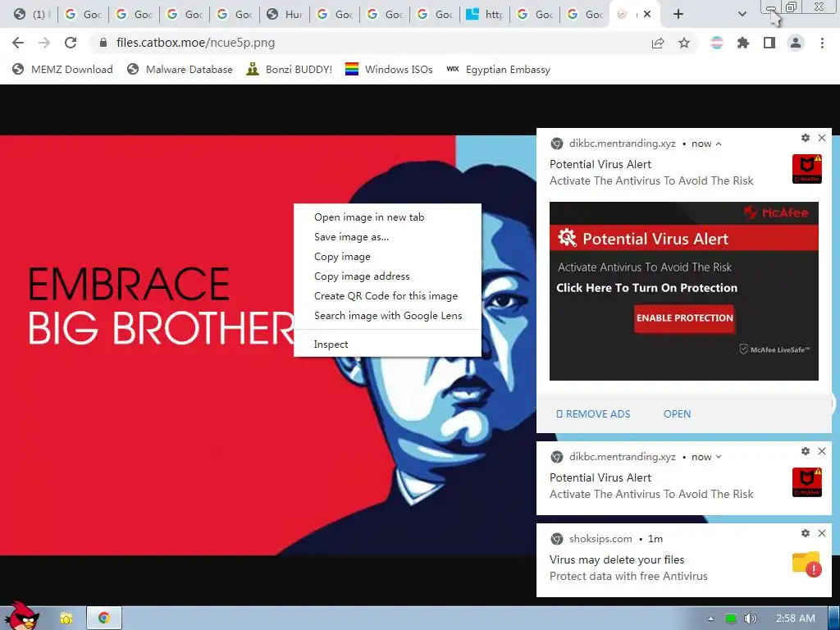Open the Chrome profile avatar
The image size is (840, 630).
pos(796,43)
